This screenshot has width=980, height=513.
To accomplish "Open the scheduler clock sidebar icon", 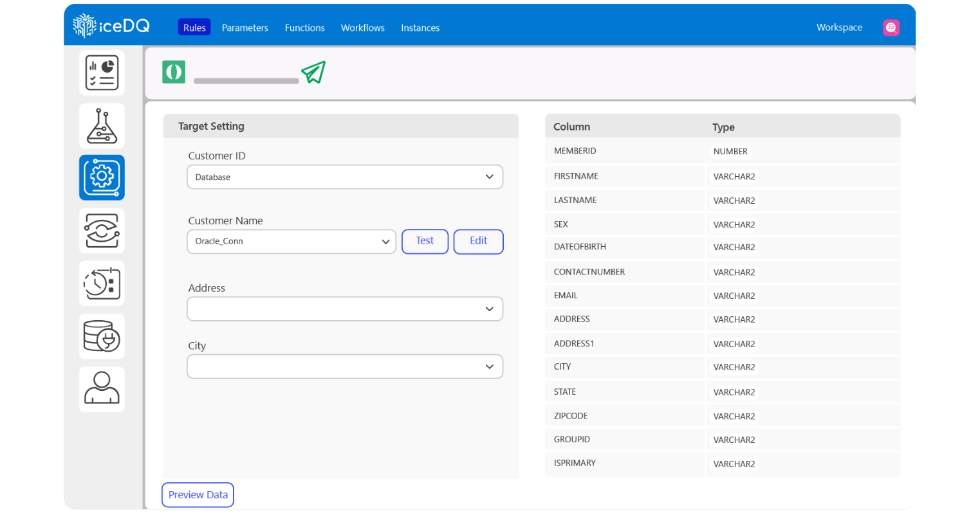I will click(x=102, y=283).
